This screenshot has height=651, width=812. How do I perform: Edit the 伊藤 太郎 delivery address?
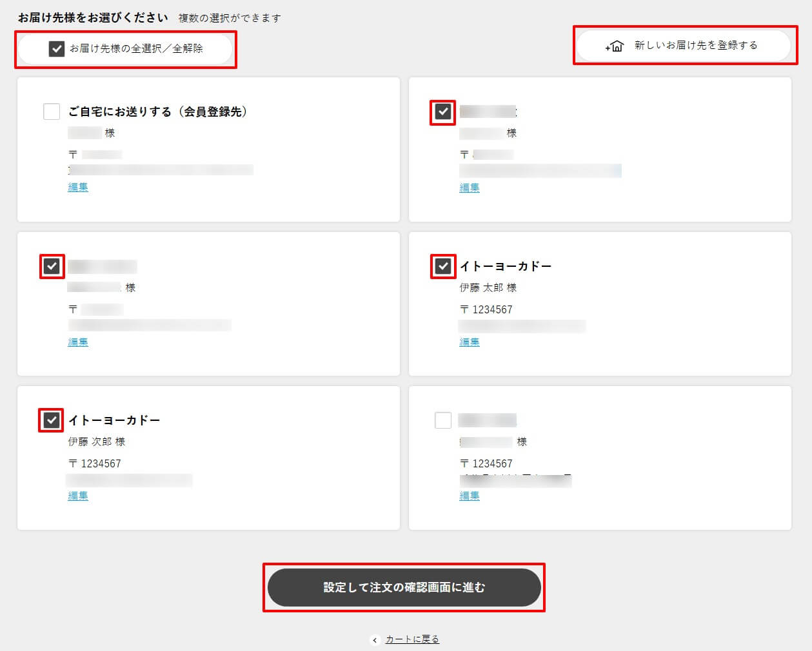click(x=470, y=342)
